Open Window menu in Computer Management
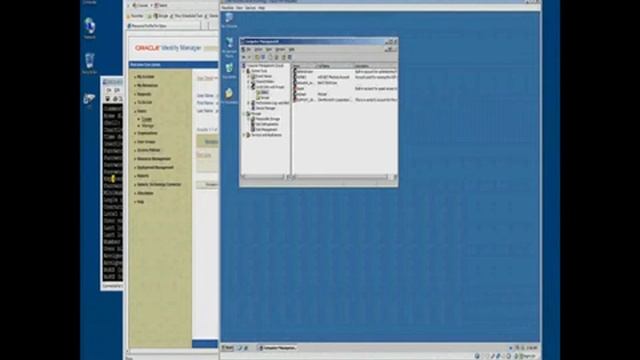Screen dimensions: 640x360 coord(280,49)
